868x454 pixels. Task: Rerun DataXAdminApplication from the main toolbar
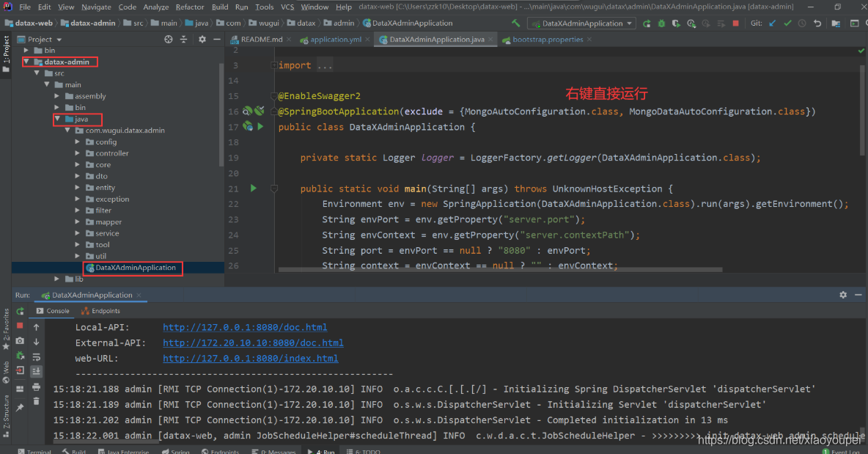[x=647, y=23]
